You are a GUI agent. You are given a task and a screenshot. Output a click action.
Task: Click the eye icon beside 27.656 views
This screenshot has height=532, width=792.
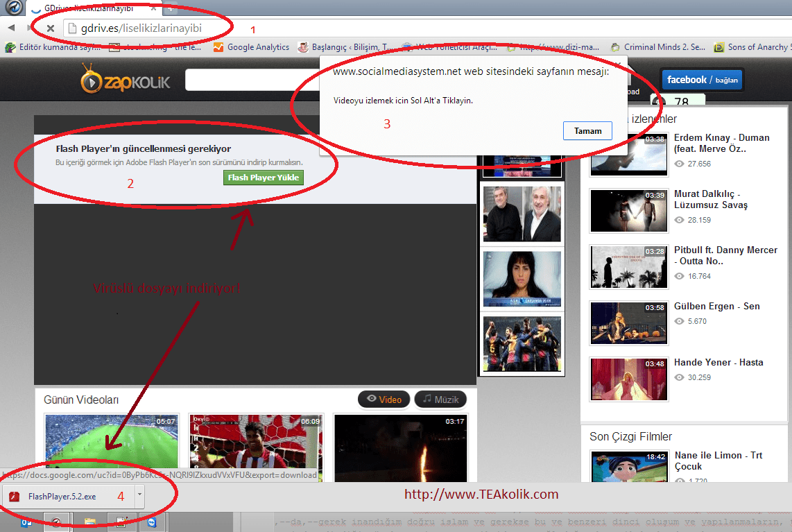(680, 164)
